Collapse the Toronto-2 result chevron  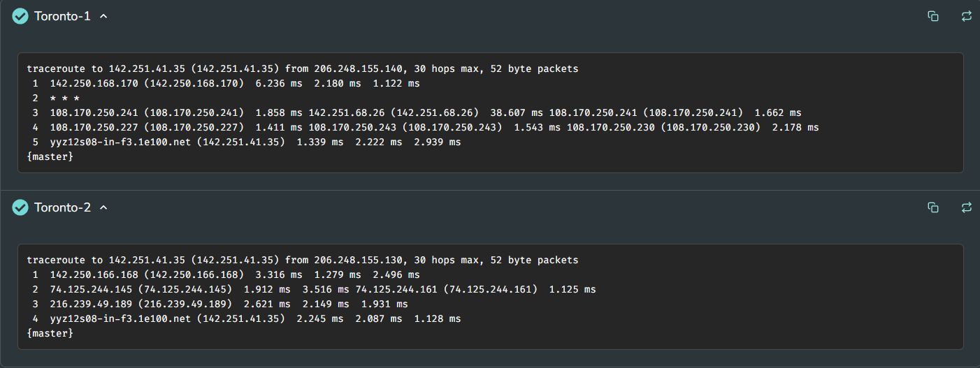[x=103, y=207]
